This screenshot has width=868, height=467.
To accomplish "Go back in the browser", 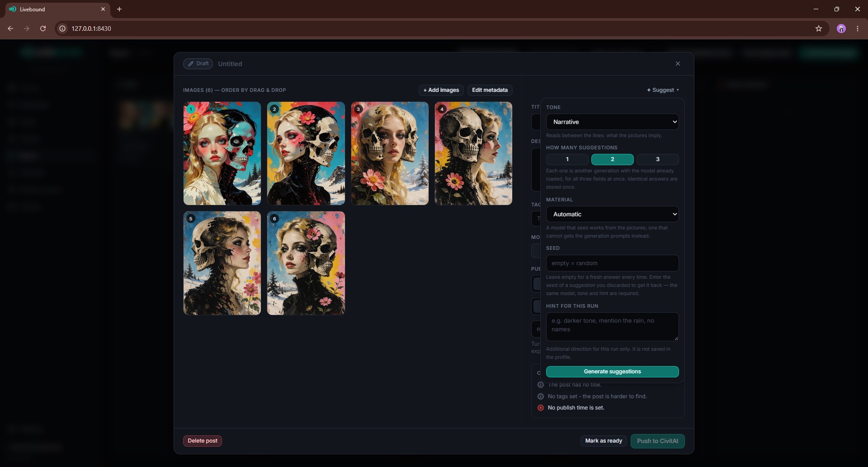I will (x=10, y=29).
